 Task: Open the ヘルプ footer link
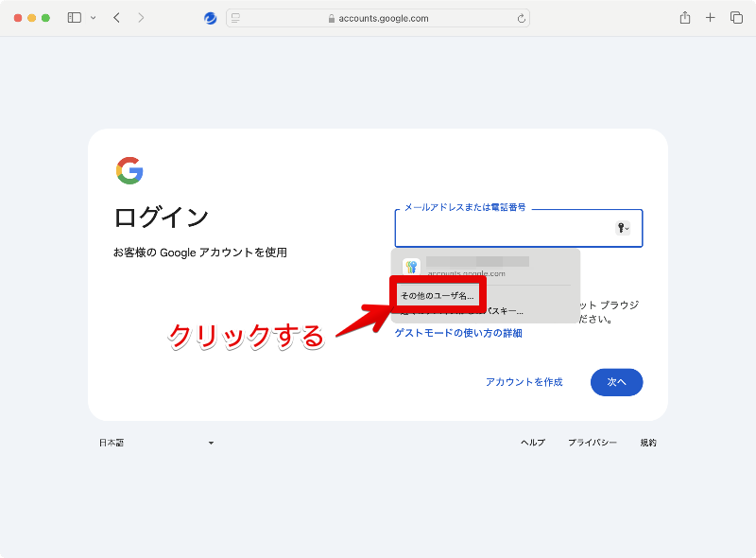(533, 443)
